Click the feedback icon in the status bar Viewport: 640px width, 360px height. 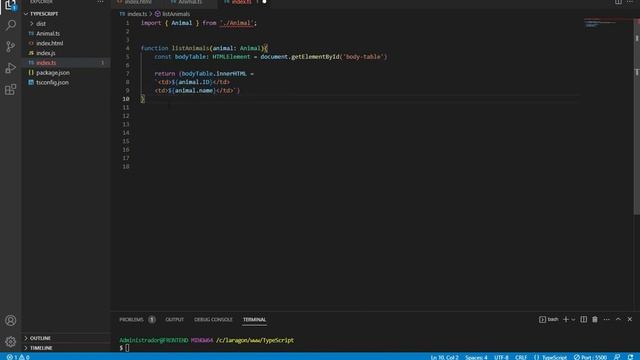[x=617, y=357]
